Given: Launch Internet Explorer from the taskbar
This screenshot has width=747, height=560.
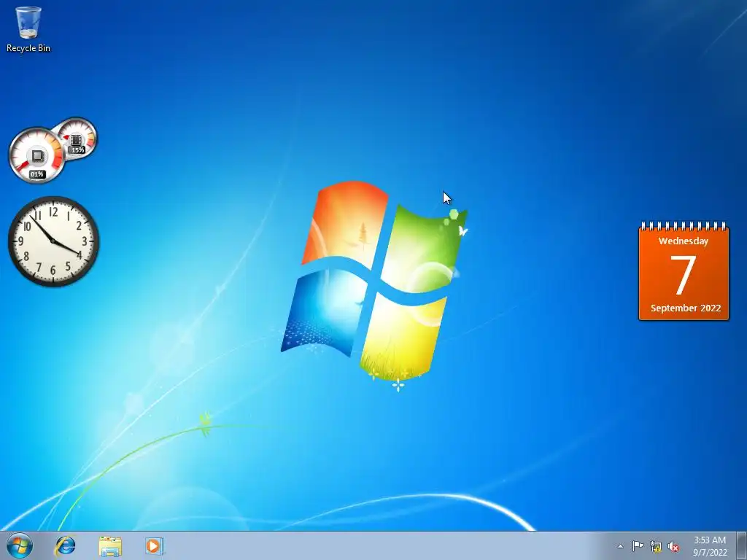Looking at the screenshot, I should [x=65, y=545].
